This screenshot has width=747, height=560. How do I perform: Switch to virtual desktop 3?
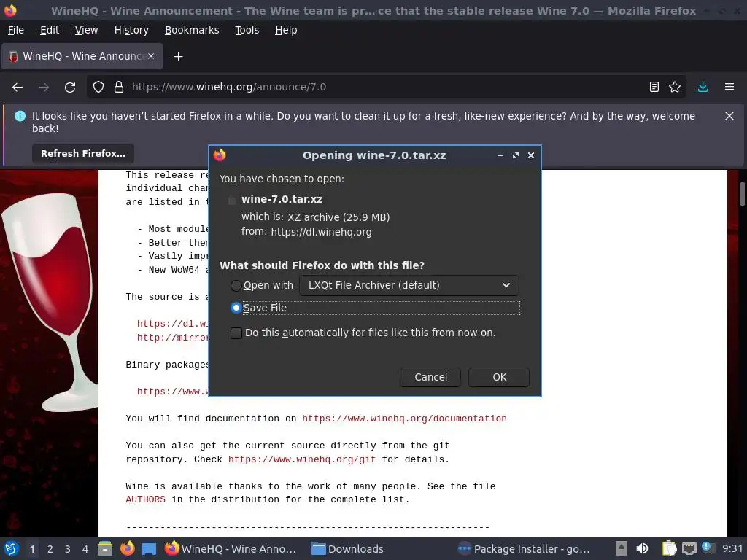[67, 549]
